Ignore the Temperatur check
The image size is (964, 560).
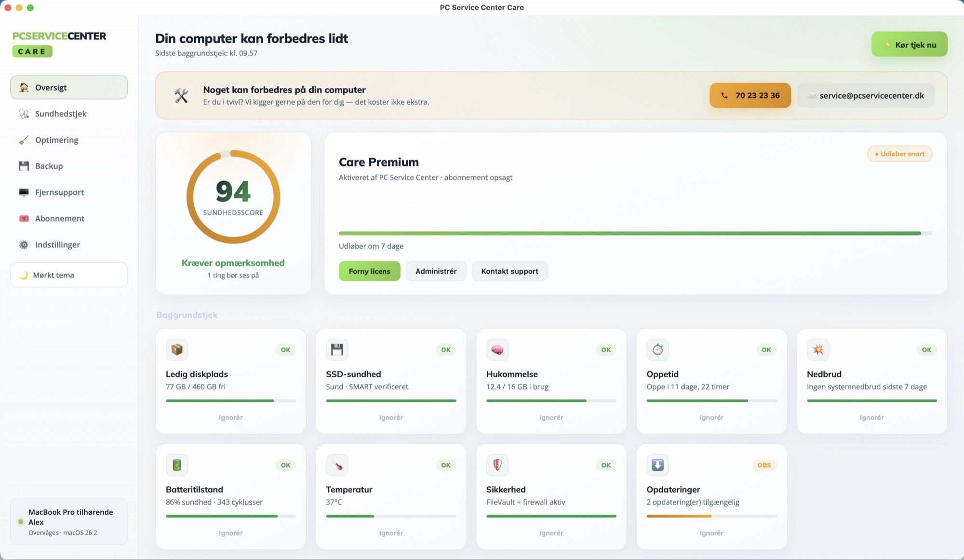tap(391, 533)
